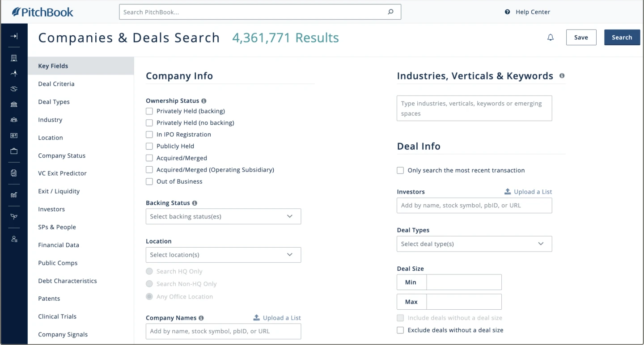Tick the Publicly Held checkbox
This screenshot has width=644, height=345.
click(x=149, y=146)
